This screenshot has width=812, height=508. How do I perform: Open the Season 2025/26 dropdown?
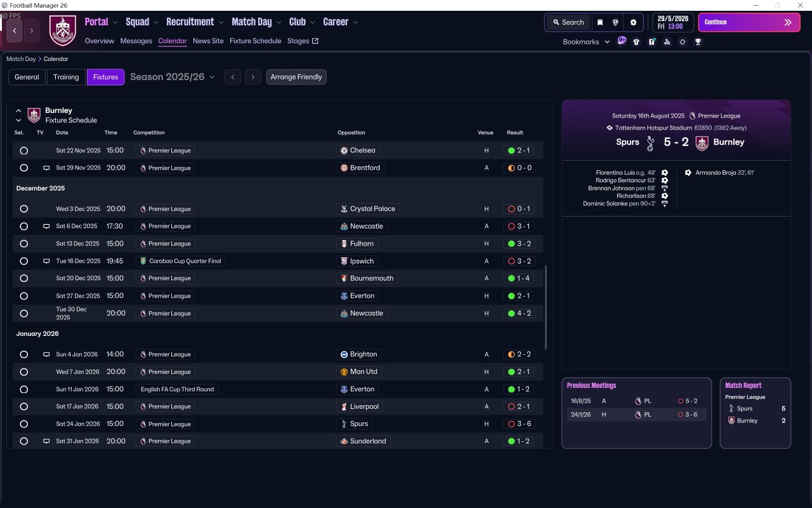point(172,77)
